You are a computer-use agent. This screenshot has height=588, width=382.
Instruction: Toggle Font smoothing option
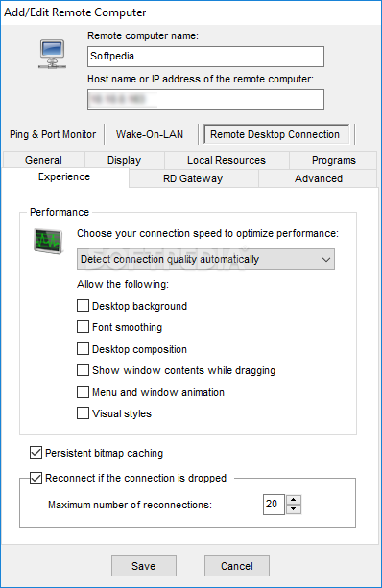[83, 327]
